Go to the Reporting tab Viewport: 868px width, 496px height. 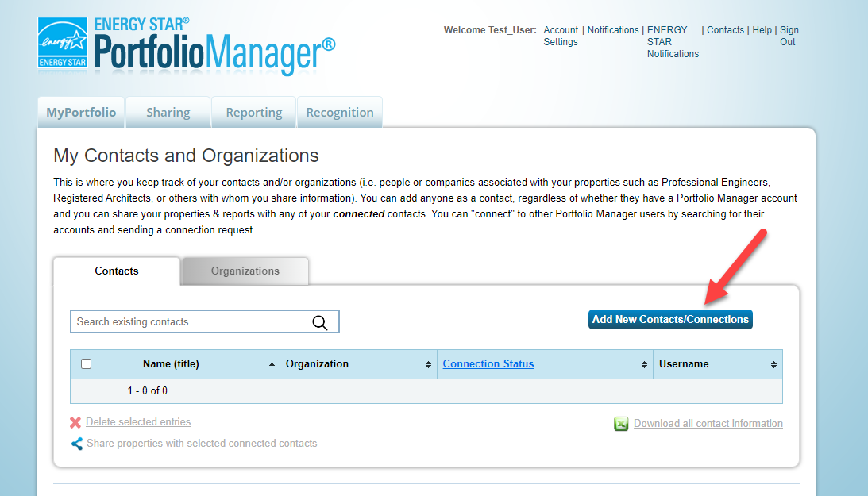click(254, 112)
